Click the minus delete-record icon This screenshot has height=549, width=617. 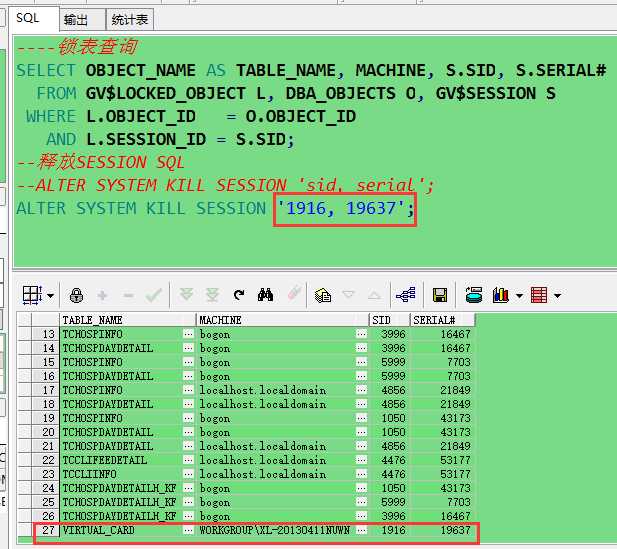(128, 295)
